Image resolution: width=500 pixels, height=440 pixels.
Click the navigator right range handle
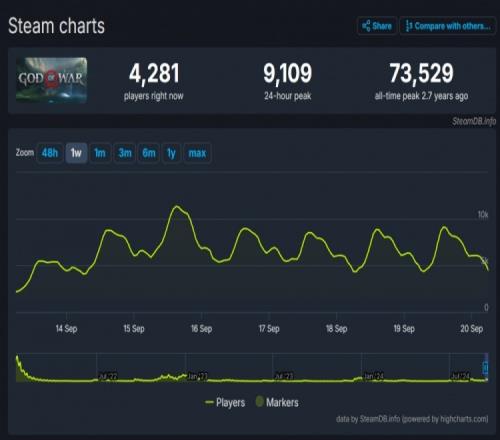[485, 368]
